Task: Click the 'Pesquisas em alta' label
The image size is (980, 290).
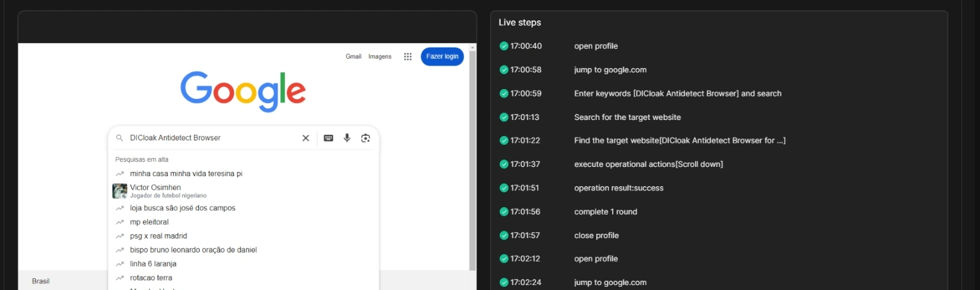Action: (142, 160)
